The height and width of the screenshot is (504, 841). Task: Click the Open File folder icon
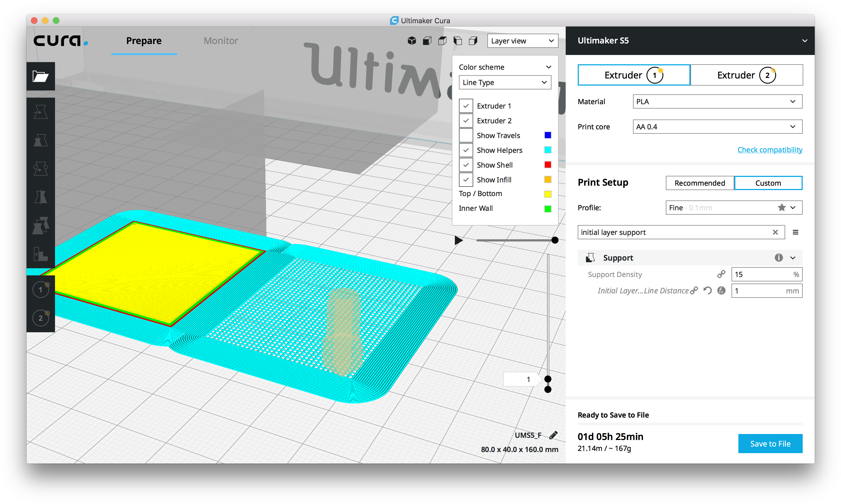[x=41, y=76]
